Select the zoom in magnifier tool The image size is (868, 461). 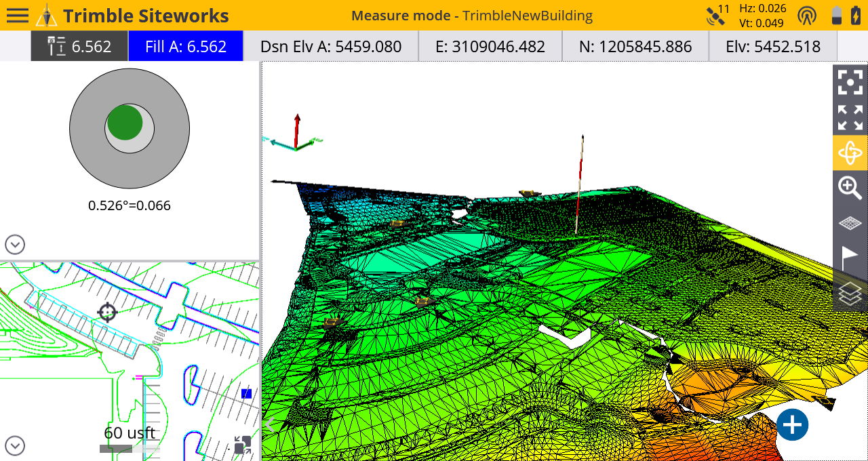[x=850, y=188]
